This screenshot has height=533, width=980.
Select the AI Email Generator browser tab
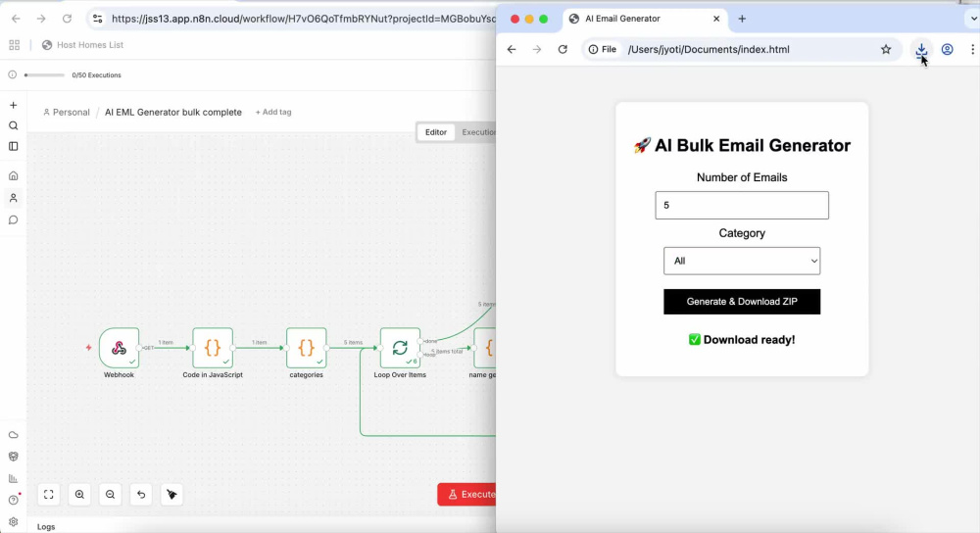pyautogui.click(x=644, y=19)
